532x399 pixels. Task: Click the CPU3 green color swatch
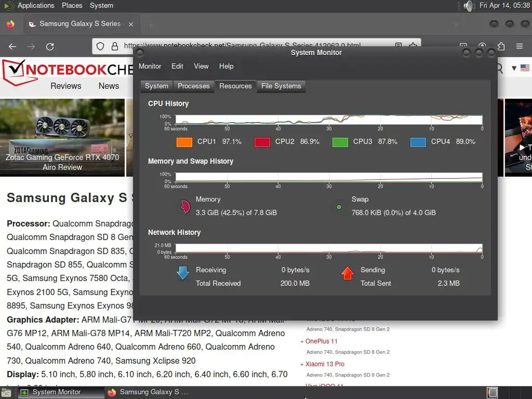point(340,142)
